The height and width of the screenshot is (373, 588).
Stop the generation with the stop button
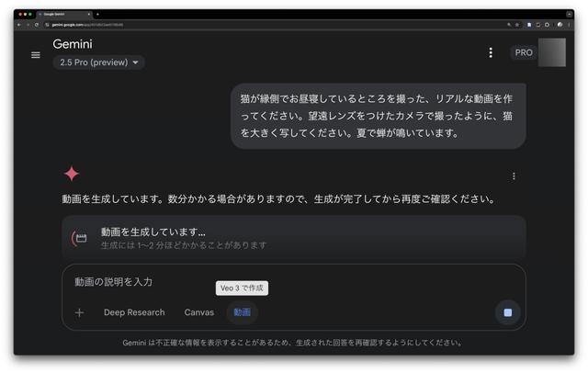(x=507, y=312)
